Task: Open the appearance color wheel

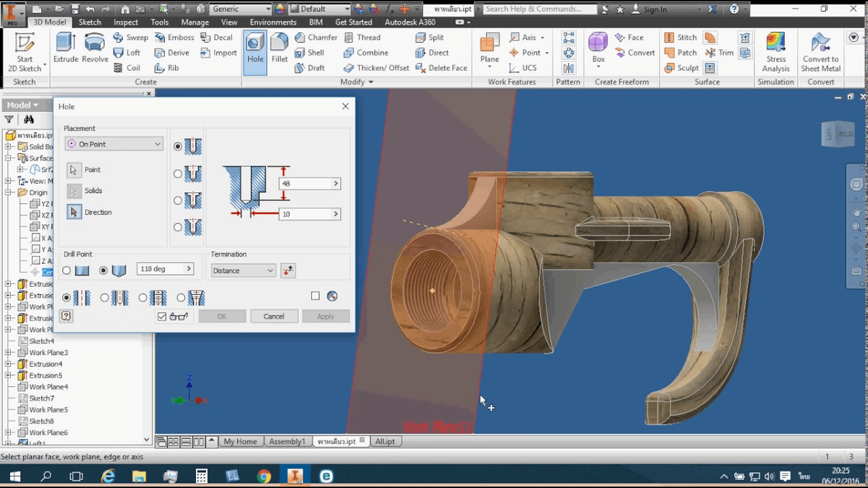Action: (281, 9)
